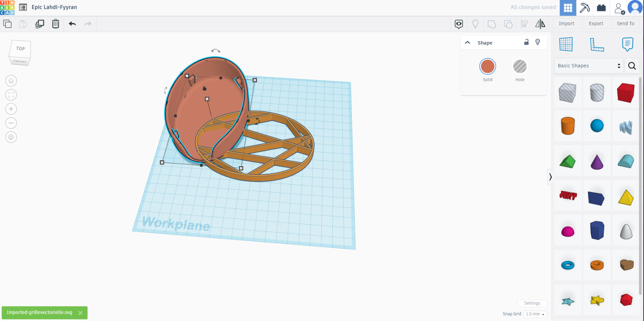Delete selected shape with trash icon
Image resolution: width=644 pixels, height=321 pixels.
pyautogui.click(x=56, y=24)
